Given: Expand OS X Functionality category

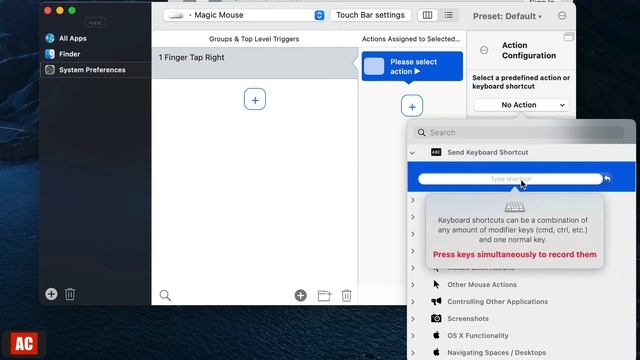Looking at the screenshot, I should tap(413, 336).
